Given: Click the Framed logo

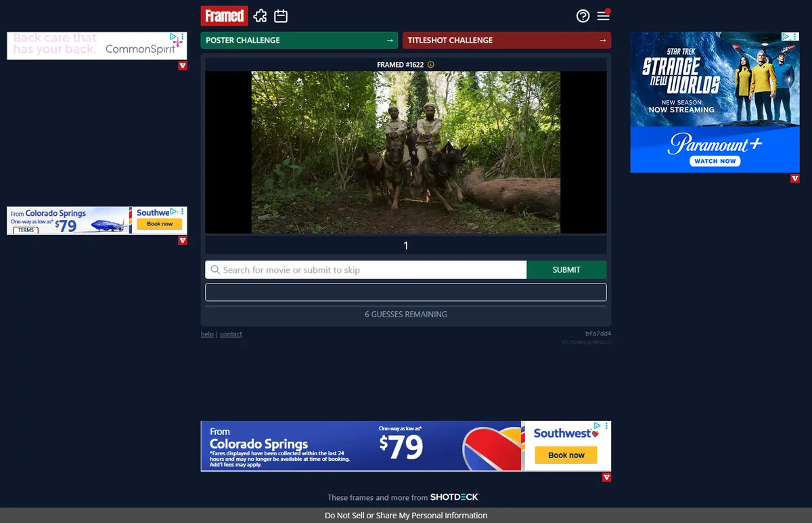Looking at the screenshot, I should [x=225, y=16].
